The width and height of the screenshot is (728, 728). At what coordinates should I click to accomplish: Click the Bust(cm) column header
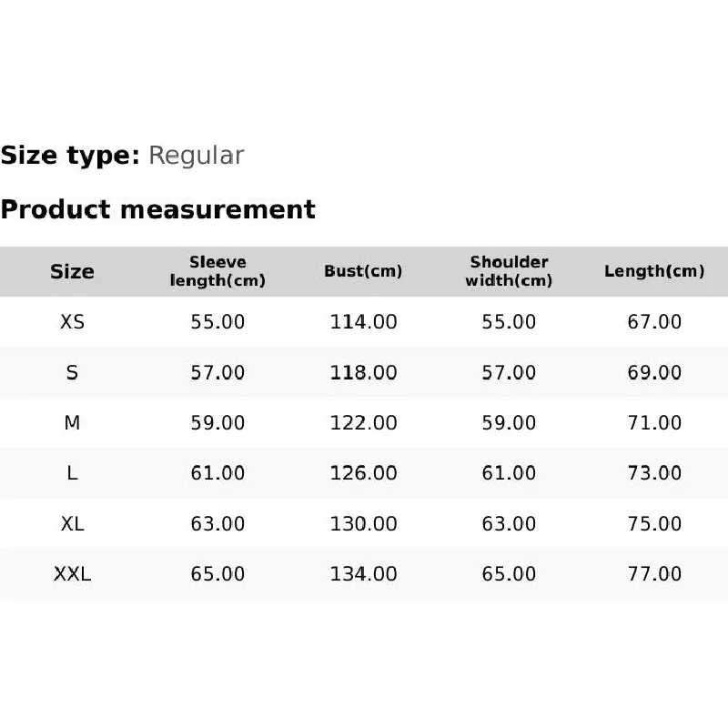pyautogui.click(x=363, y=271)
